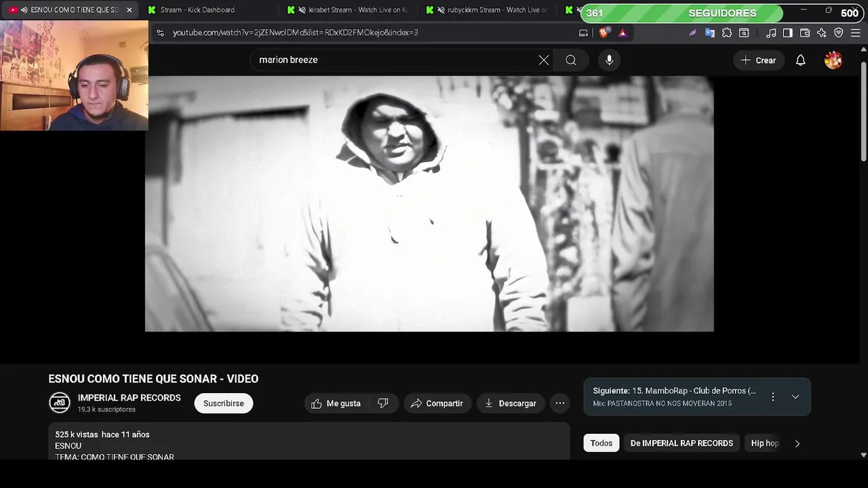868x488 pixels.
Task: Toggle the browser sidebar panel icon
Action: click(787, 33)
